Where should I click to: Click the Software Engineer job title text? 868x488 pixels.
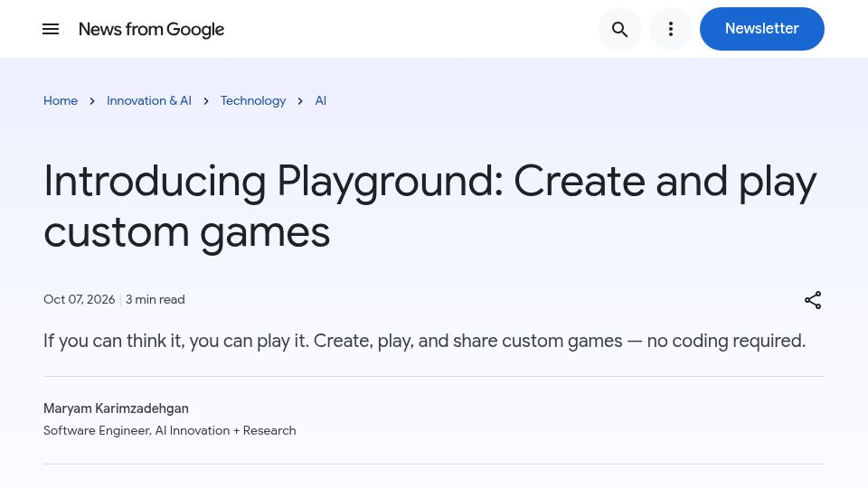(x=169, y=430)
